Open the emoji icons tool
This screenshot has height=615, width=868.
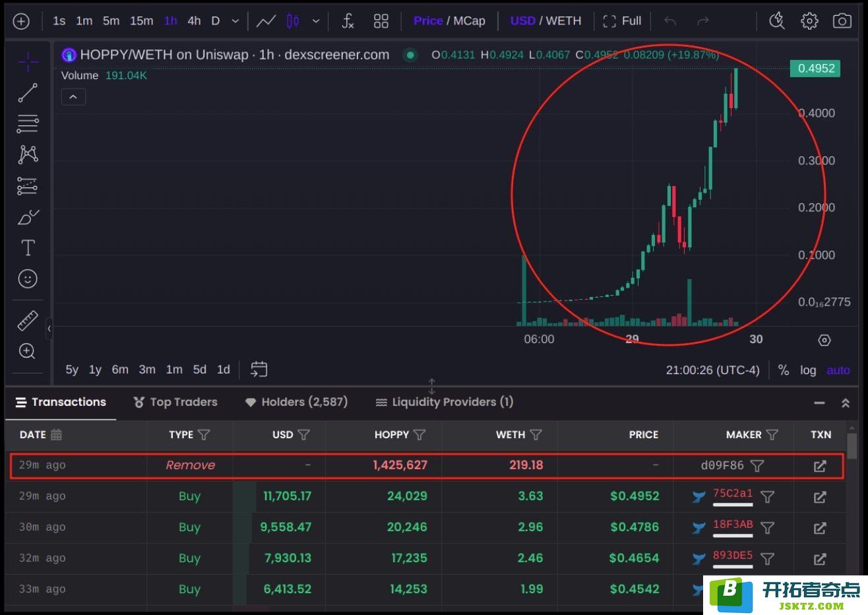[28, 278]
